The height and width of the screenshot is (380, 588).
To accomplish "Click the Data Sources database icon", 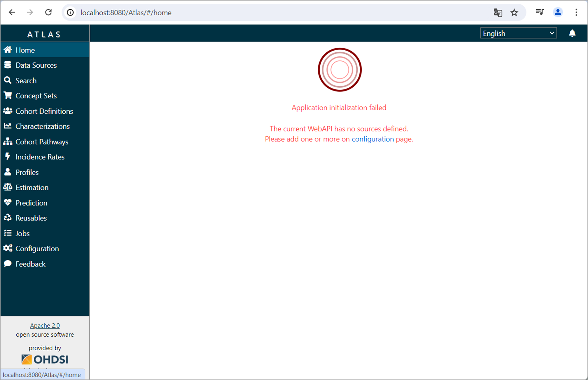I will (8, 65).
